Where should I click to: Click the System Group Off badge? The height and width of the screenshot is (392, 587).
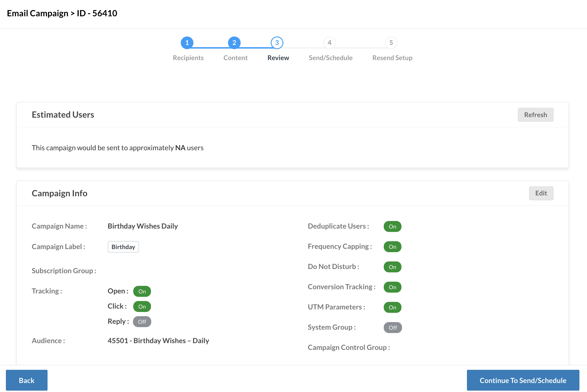click(393, 328)
